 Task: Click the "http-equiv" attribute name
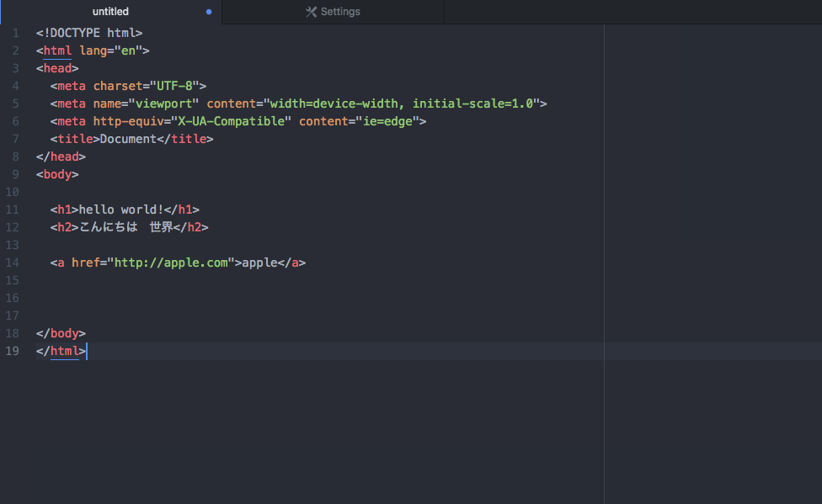(128, 121)
